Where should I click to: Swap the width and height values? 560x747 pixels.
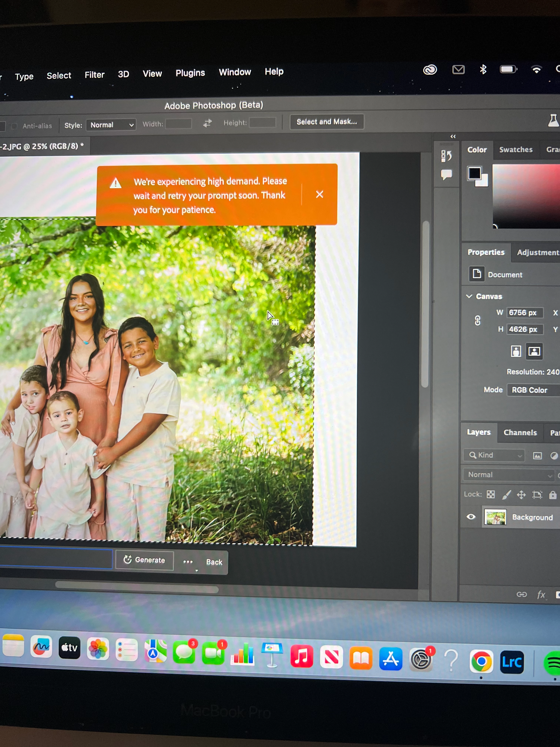[x=207, y=123]
